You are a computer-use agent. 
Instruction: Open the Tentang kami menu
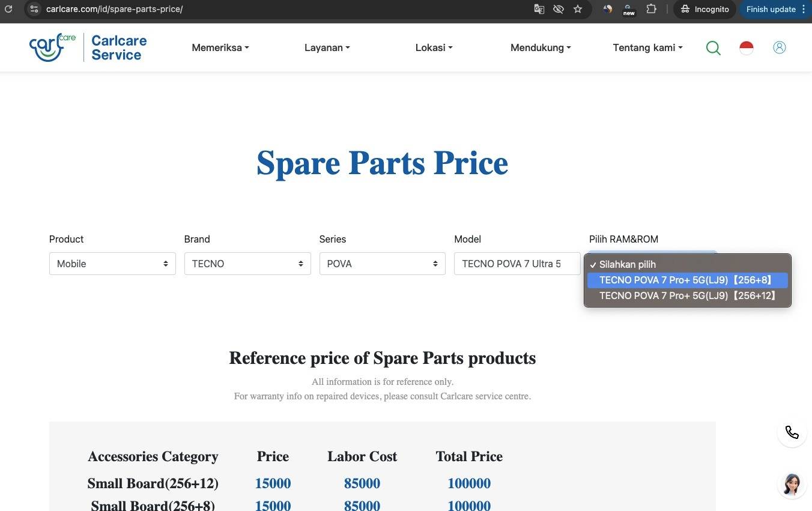[647, 47]
